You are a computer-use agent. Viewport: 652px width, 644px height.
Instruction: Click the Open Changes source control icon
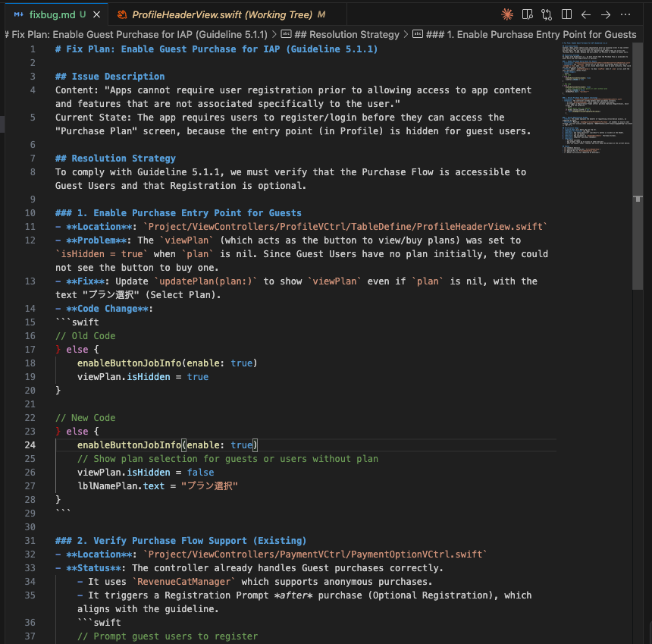(547, 14)
